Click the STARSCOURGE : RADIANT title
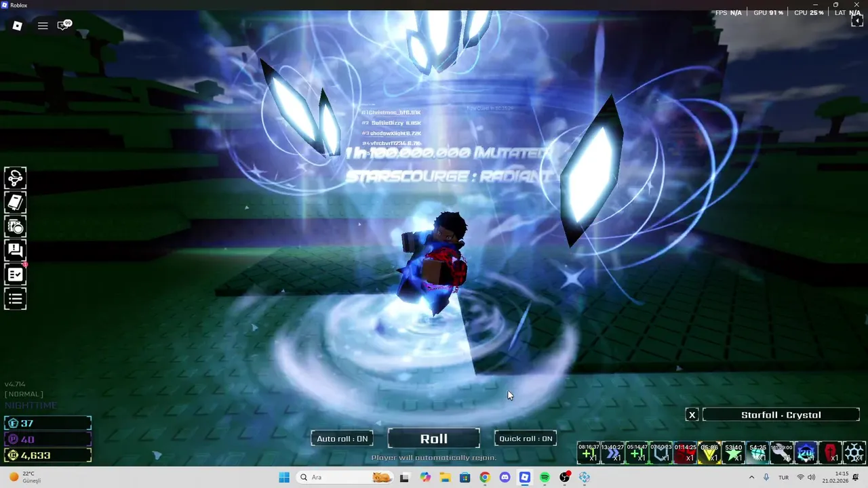868x488 pixels. click(448, 176)
